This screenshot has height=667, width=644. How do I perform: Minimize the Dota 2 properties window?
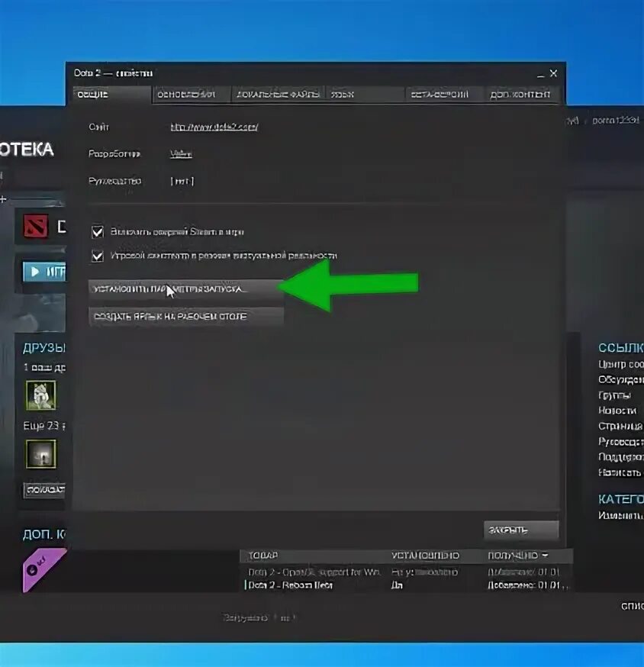[x=540, y=75]
